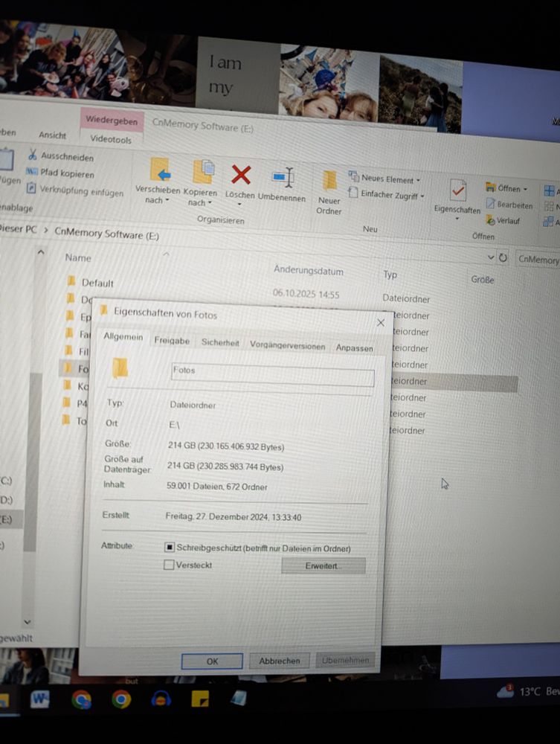The width and height of the screenshot is (560, 744).
Task: Click the OK button
Action: (x=212, y=661)
